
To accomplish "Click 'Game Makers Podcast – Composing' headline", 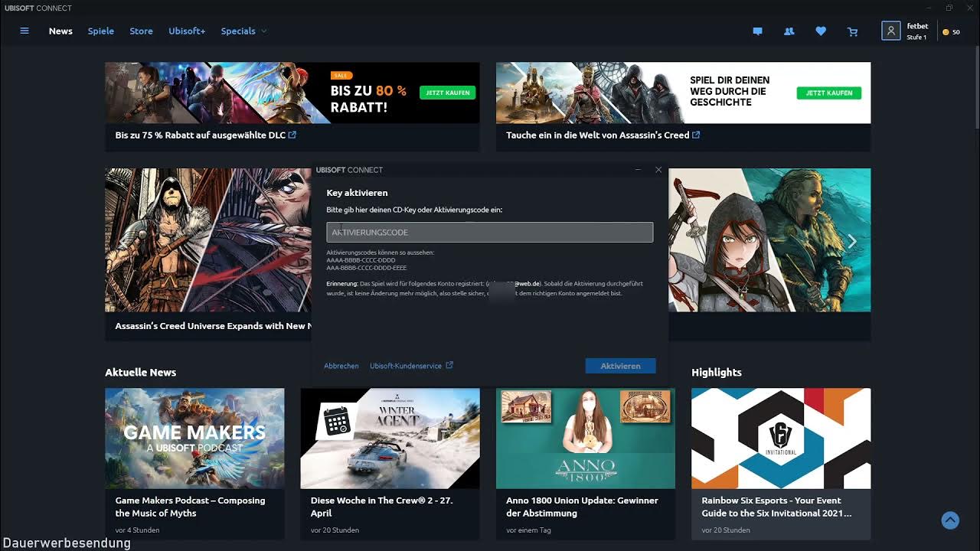I will [x=191, y=507].
